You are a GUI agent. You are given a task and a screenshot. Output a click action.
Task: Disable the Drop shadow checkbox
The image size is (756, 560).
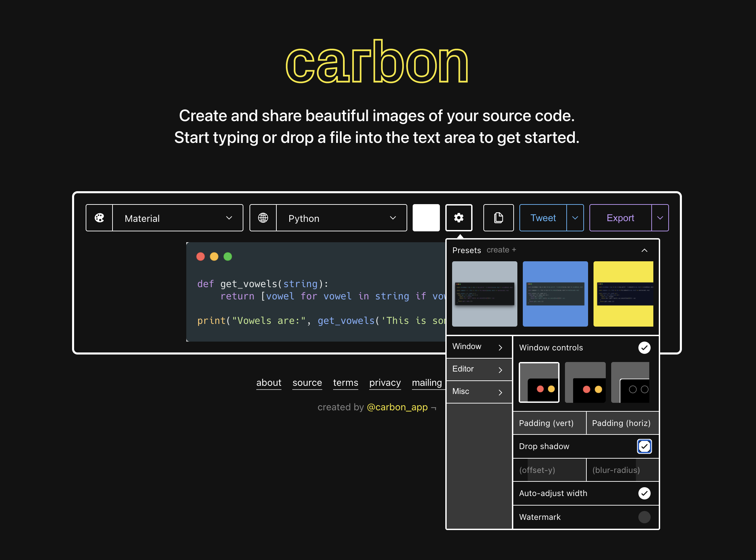pyautogui.click(x=644, y=446)
